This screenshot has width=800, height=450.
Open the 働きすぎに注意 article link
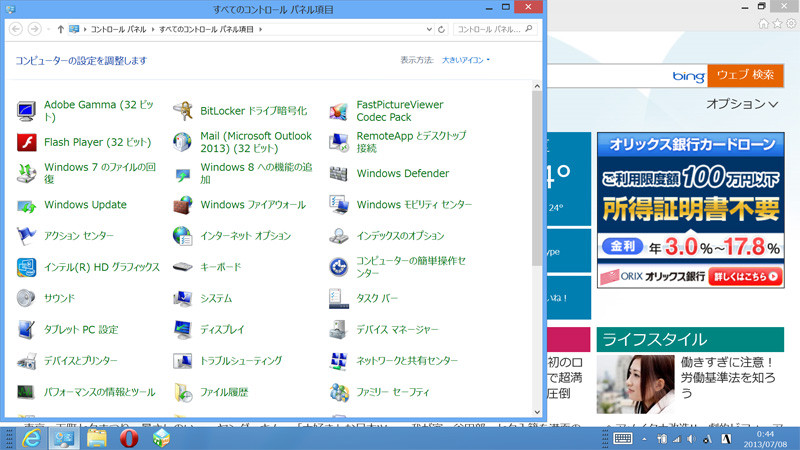[x=728, y=378]
